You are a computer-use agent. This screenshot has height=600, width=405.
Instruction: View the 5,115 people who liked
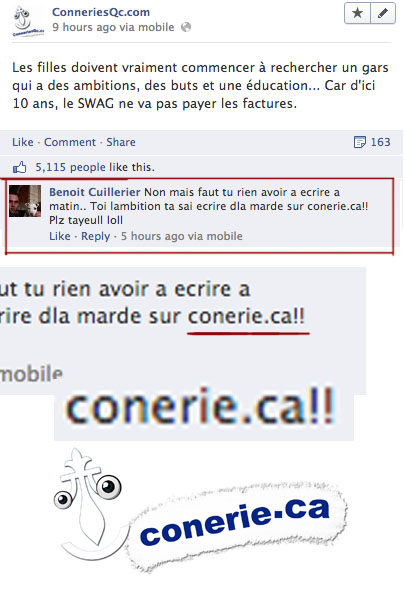tap(70, 167)
